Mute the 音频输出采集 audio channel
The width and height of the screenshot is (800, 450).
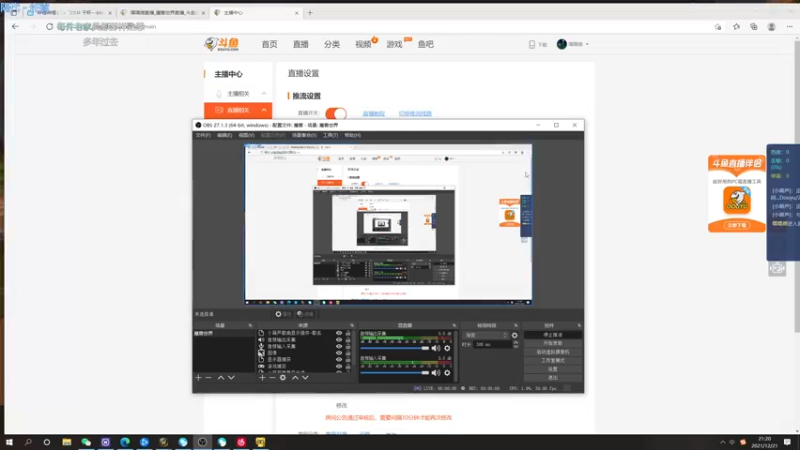(x=436, y=348)
